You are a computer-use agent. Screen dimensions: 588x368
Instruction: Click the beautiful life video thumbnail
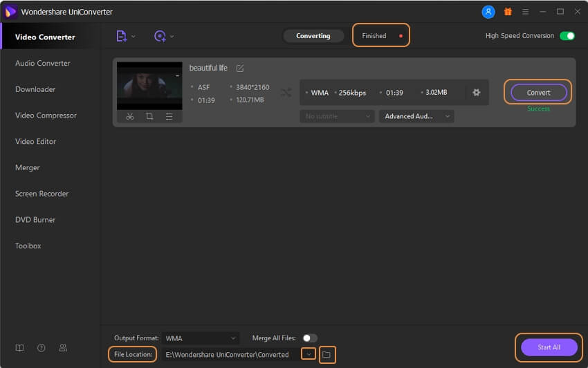149,86
